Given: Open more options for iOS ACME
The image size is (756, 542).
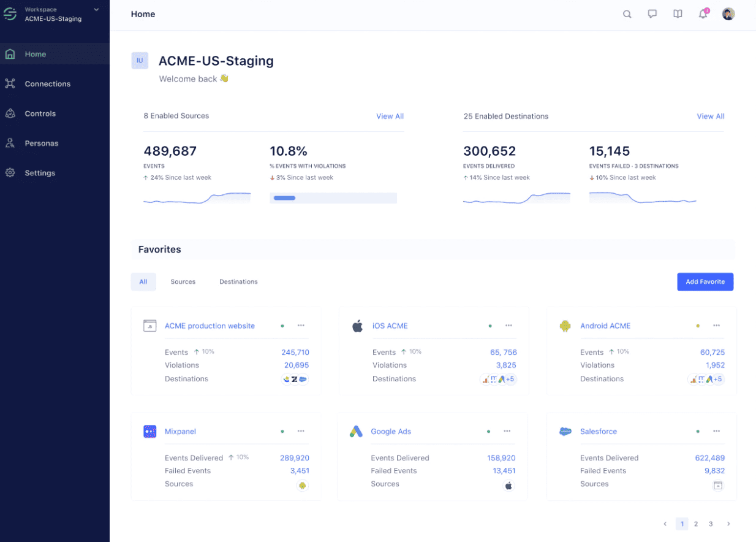Looking at the screenshot, I should pos(508,326).
